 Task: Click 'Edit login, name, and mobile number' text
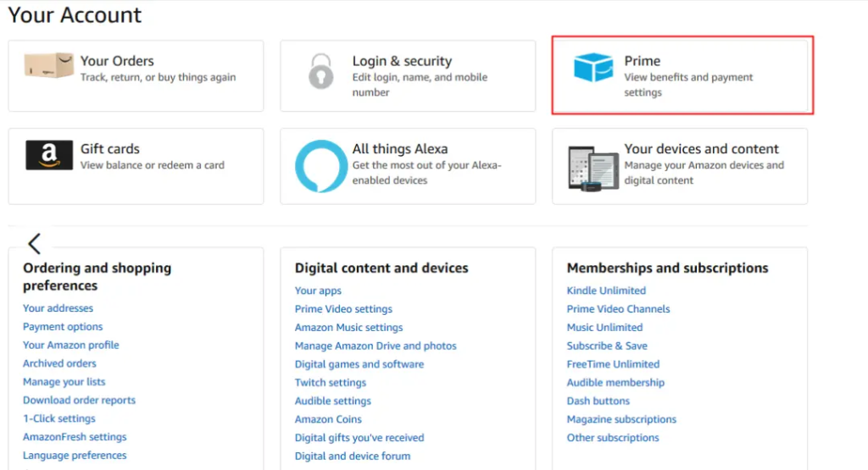click(420, 85)
